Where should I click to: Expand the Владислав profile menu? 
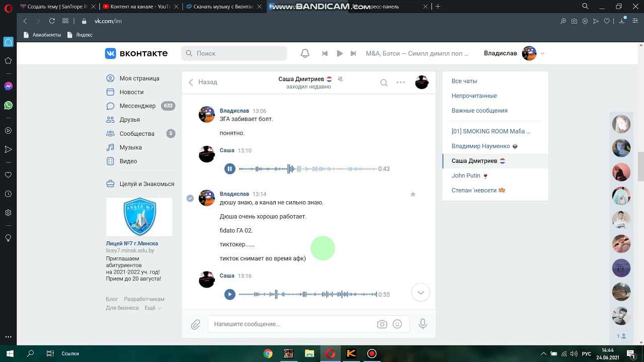tap(514, 53)
